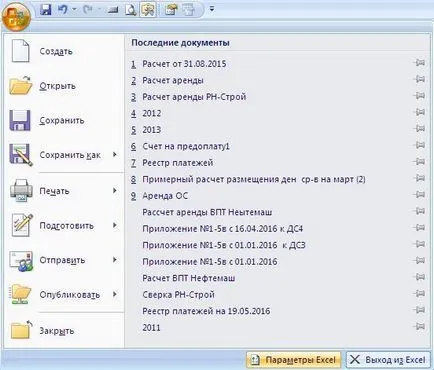Open recent document Рассчет аренды ВПТ Неытемаш
This screenshot has height=370, width=434.
point(207,212)
